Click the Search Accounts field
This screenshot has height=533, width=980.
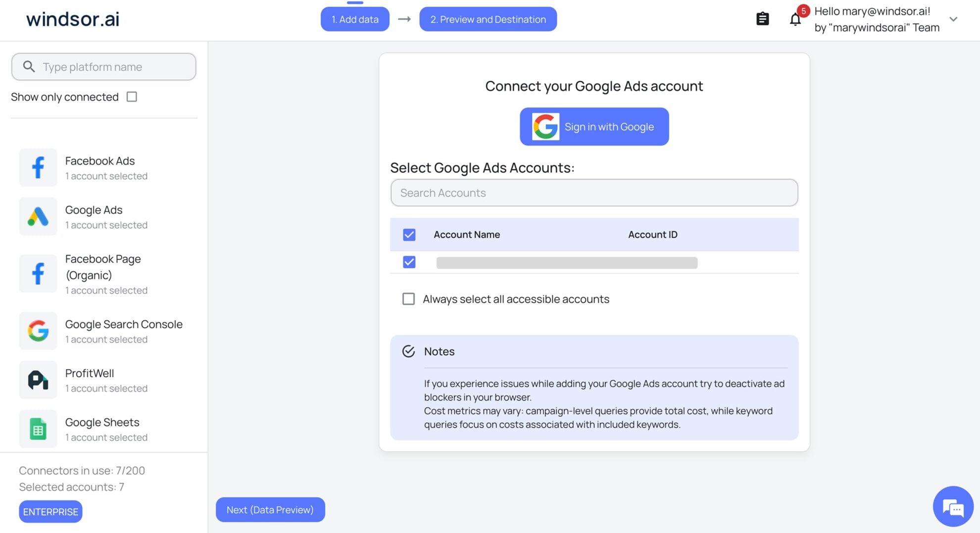[593, 193]
